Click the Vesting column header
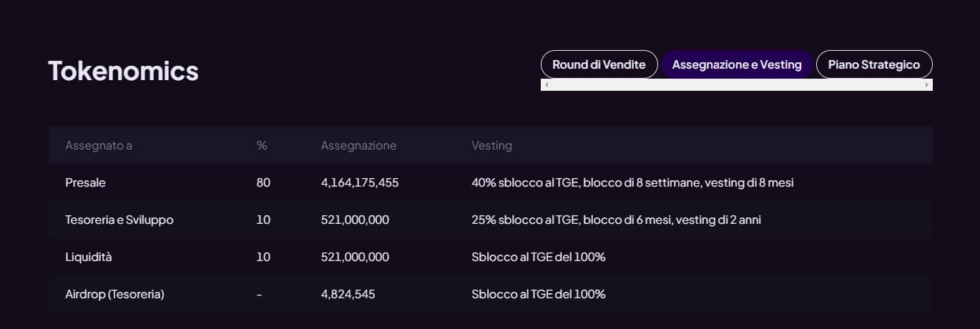This screenshot has height=329, width=980. [491, 145]
